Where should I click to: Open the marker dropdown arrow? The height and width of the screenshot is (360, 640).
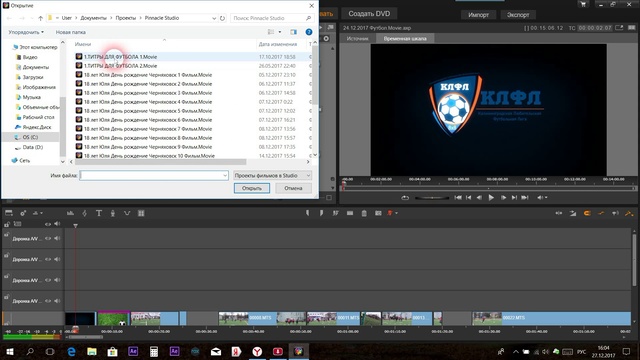pos(396,213)
